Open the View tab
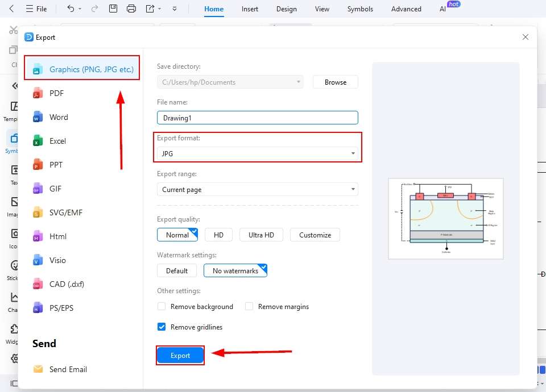This screenshot has height=392, width=546. [x=322, y=9]
